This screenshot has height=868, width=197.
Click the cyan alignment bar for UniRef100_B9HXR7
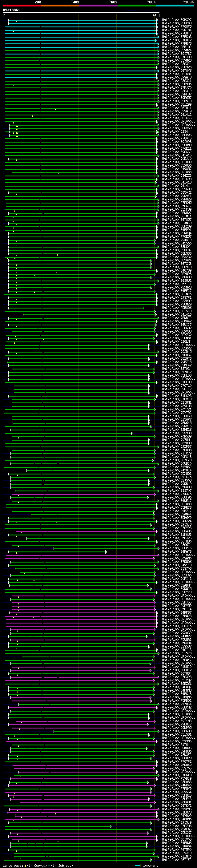(x=82, y=20)
